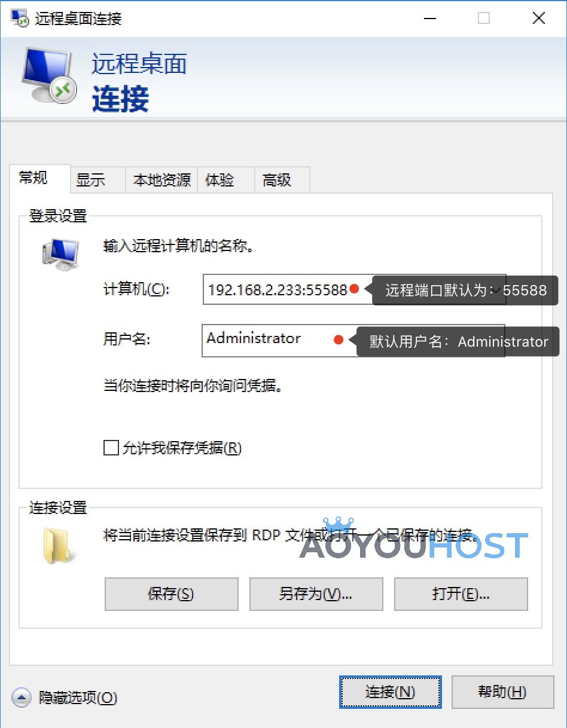567x728 pixels.
Task: Expand the 计算机 combo box dropdown arrow
Action: click(x=497, y=289)
